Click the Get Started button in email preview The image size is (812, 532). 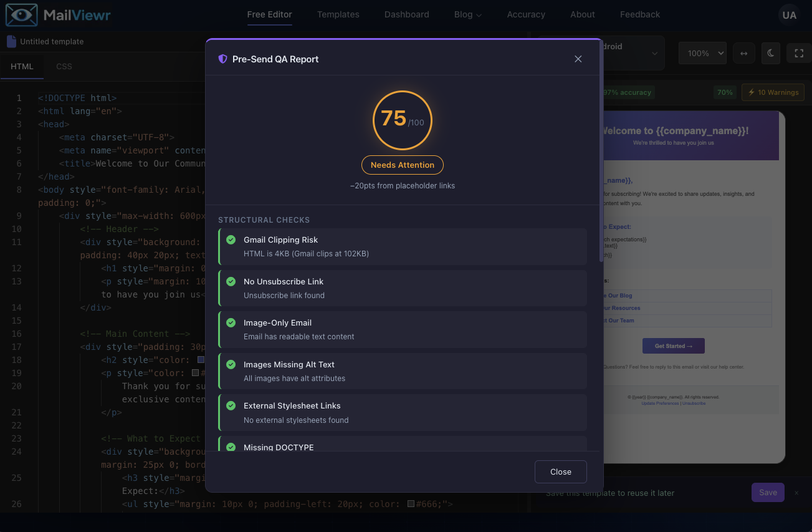click(674, 346)
